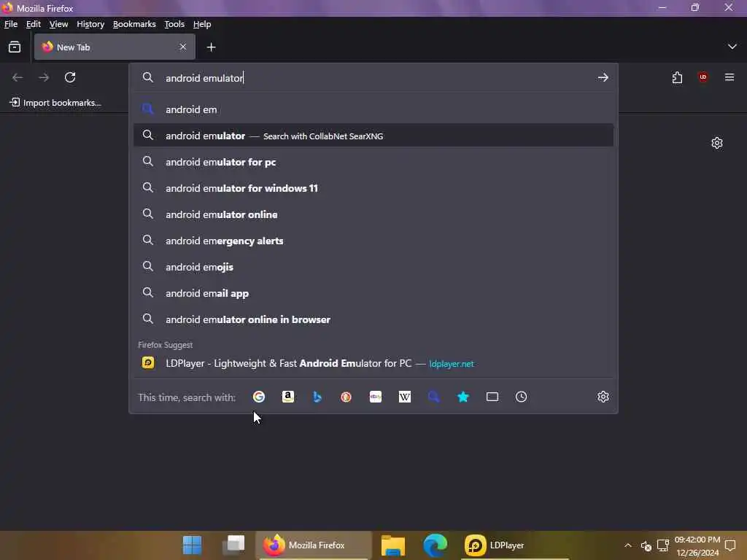Screen dimensions: 747x560
Task: Launch Microsoft Edge from taskbar
Action: tap(435, 545)
